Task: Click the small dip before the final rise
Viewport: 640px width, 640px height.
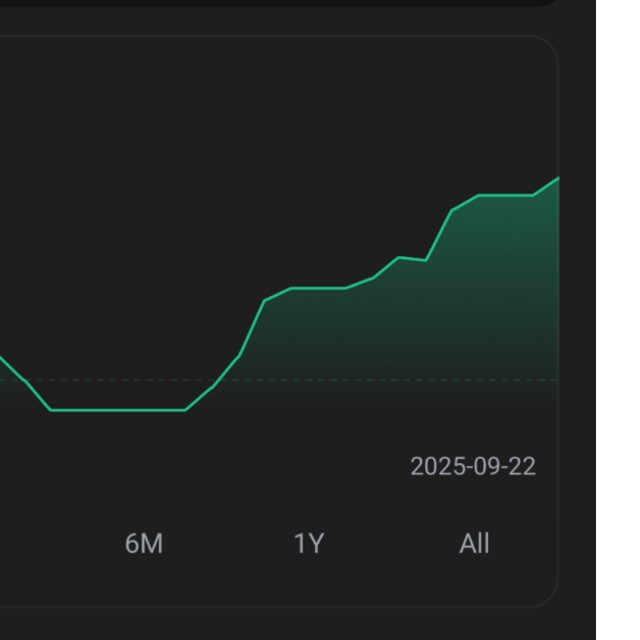Action: pyautogui.click(x=426, y=260)
